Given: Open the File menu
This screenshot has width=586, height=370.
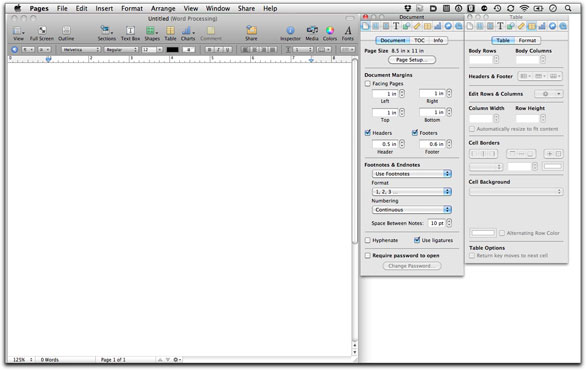Looking at the screenshot, I should pos(62,8).
